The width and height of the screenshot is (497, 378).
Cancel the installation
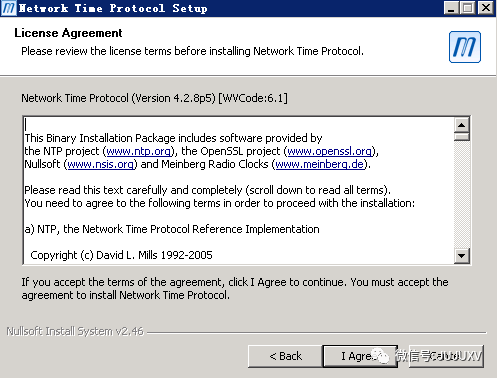click(x=446, y=356)
